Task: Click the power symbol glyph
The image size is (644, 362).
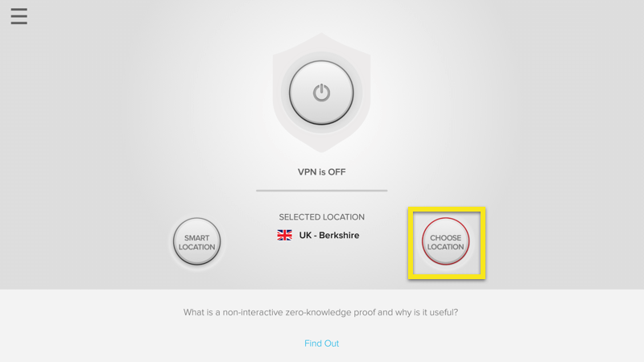Action: [x=321, y=93]
